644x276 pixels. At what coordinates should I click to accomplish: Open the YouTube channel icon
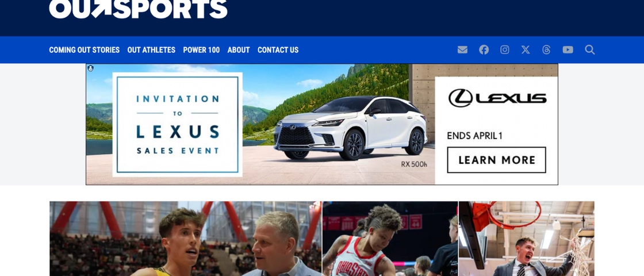pos(568,49)
